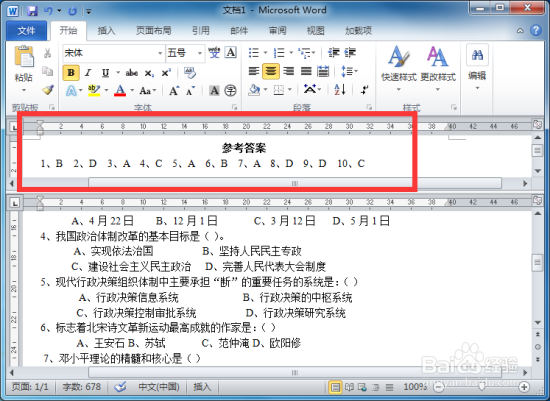Redo the last action

72,11
